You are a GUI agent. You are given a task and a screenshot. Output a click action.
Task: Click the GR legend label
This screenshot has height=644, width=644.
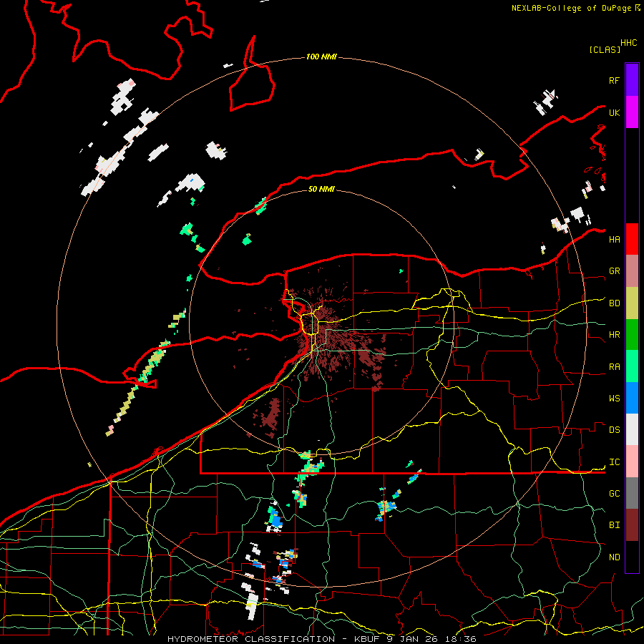point(614,271)
